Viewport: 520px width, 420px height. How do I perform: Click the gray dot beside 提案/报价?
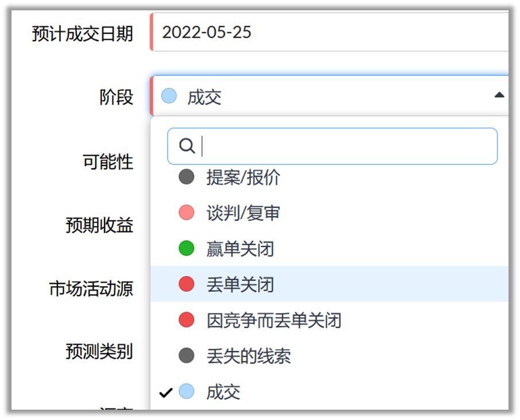[x=186, y=177]
